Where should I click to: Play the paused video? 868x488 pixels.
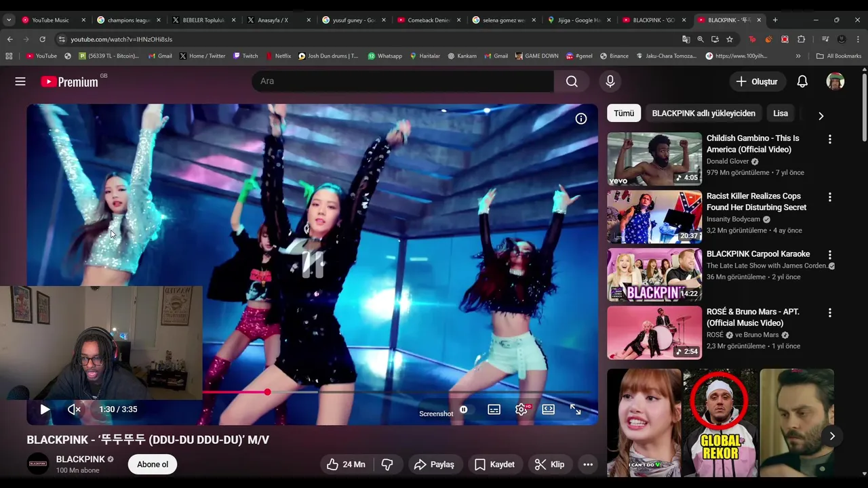point(45,409)
